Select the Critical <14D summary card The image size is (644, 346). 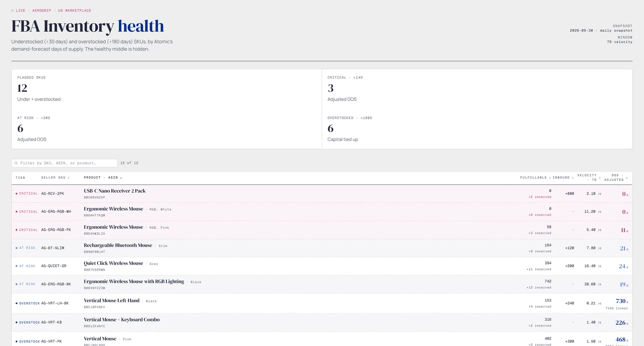tap(477, 89)
